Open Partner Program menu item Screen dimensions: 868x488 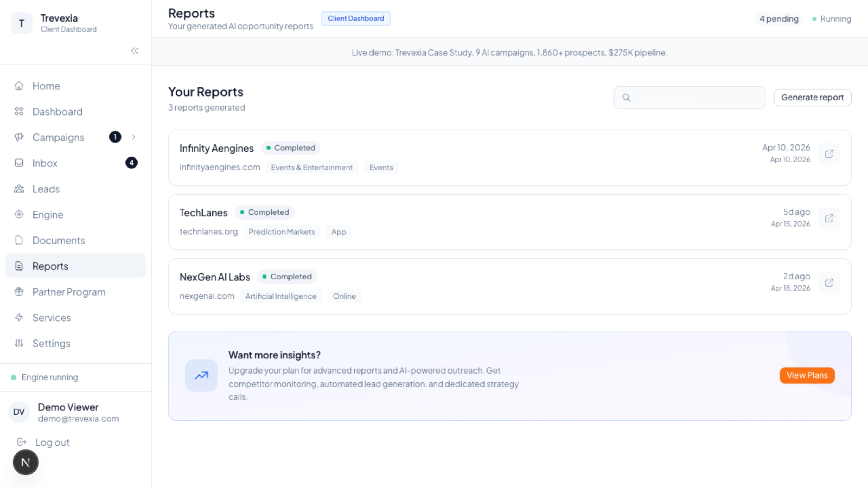point(75,292)
